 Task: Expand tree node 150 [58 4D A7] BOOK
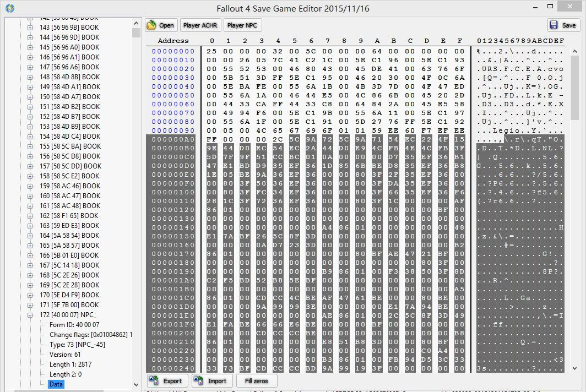coord(30,97)
